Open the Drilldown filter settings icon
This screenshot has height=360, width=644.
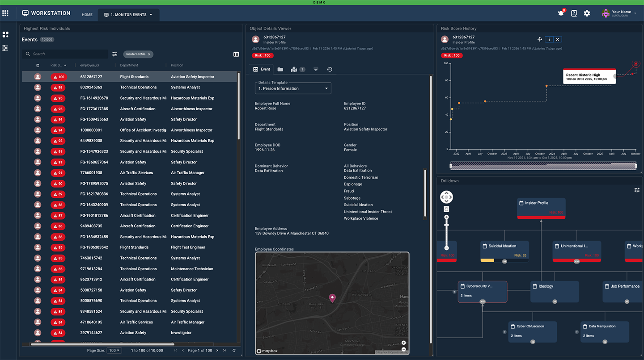[x=637, y=190]
